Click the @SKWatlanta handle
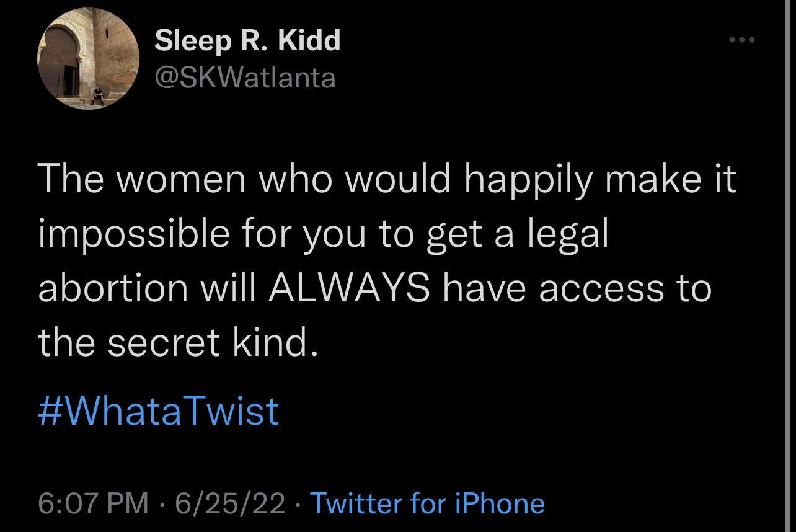Screen dimensions: 796x532 pyautogui.click(x=246, y=78)
